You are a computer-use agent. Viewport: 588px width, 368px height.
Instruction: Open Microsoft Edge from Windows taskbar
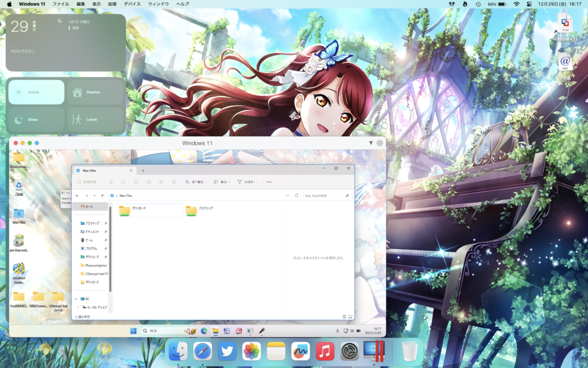pyautogui.click(x=204, y=331)
